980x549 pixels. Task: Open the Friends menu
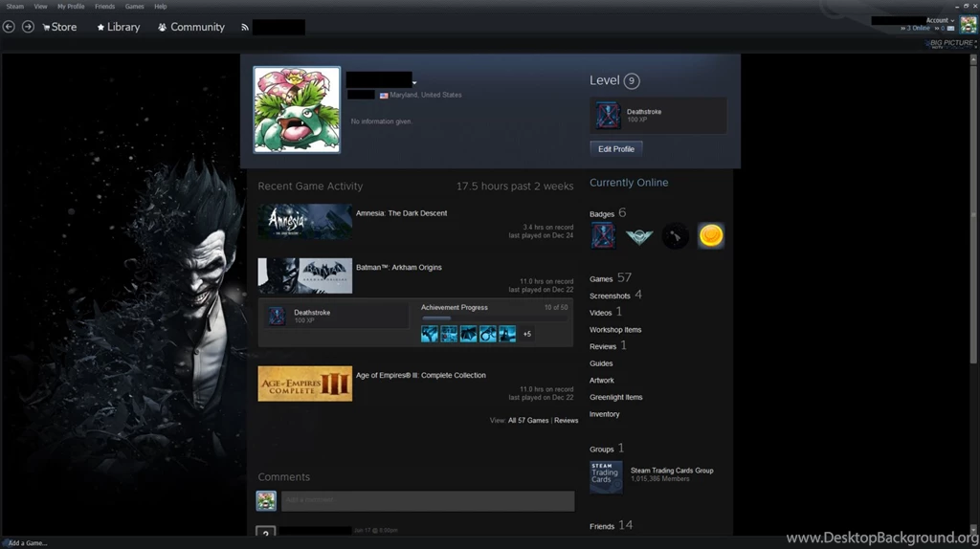tap(104, 7)
